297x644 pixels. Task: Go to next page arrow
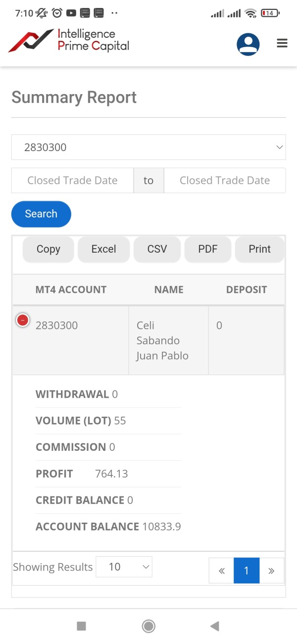point(271,571)
